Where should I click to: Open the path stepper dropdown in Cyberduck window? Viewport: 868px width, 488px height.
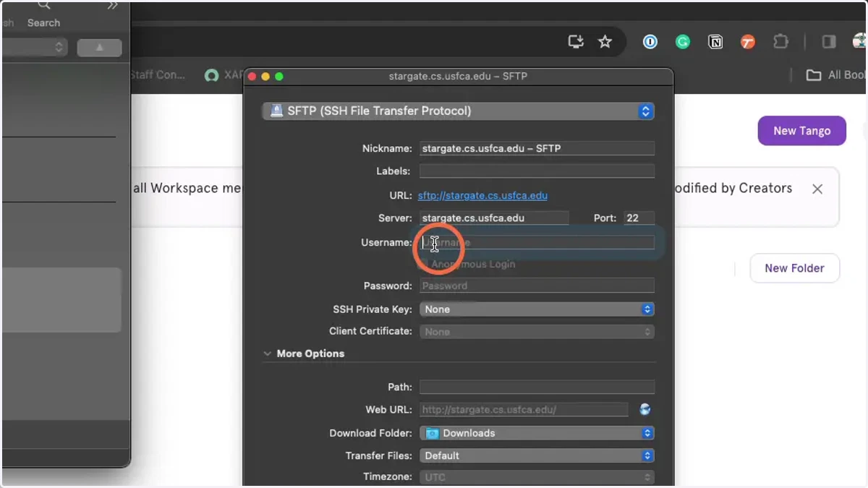pyautogui.click(x=34, y=48)
